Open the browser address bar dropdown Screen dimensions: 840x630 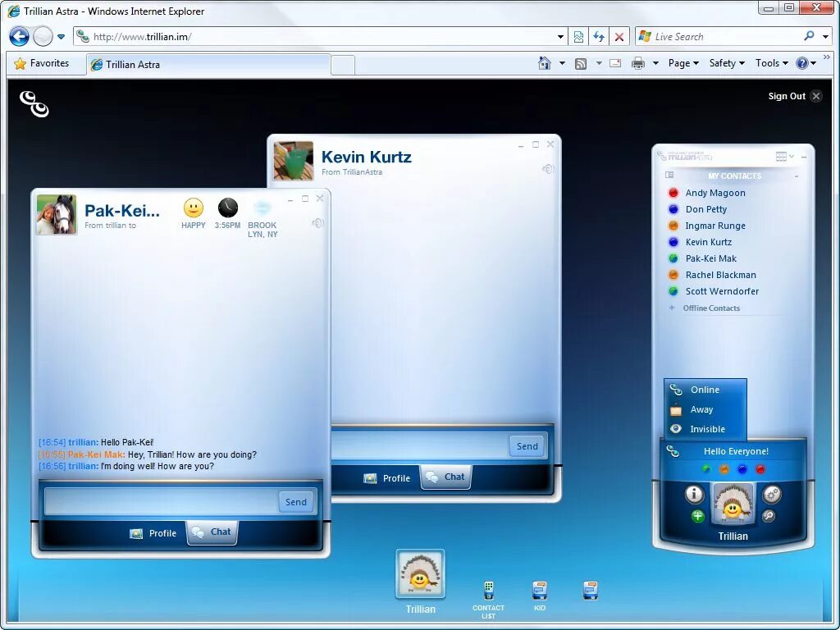[x=560, y=36]
